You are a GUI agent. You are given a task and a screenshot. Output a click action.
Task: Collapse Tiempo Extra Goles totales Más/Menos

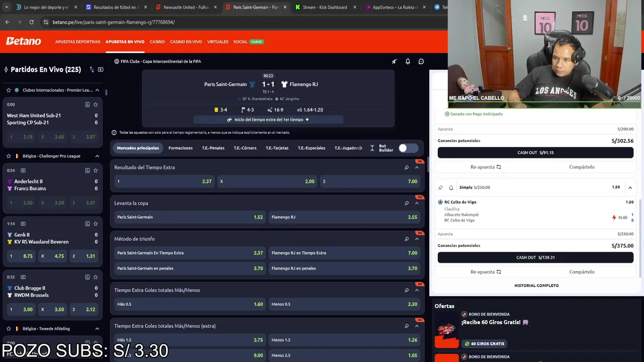[417, 290]
